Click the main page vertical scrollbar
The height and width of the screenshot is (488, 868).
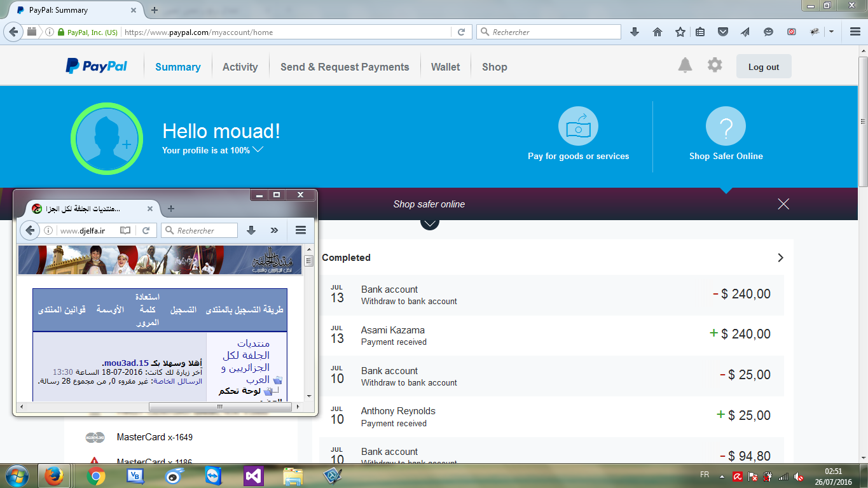click(863, 121)
